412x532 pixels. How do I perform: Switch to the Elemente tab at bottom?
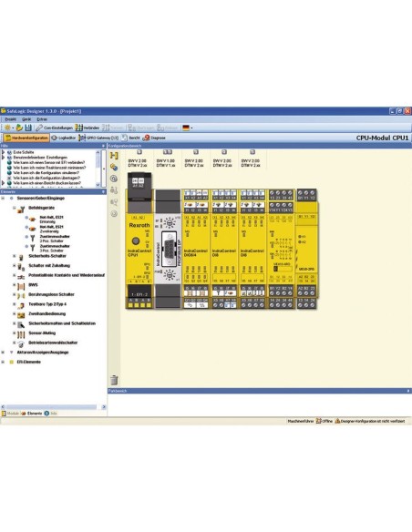[x=31, y=414]
